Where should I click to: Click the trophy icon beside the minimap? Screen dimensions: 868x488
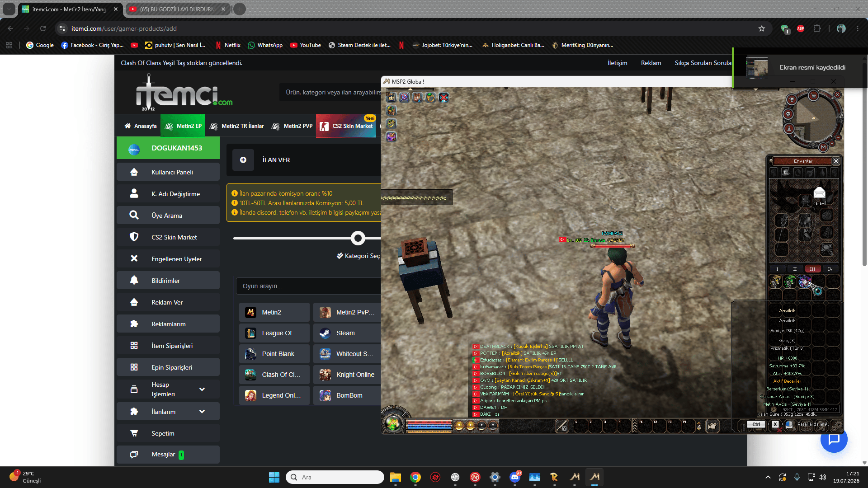tap(792, 99)
